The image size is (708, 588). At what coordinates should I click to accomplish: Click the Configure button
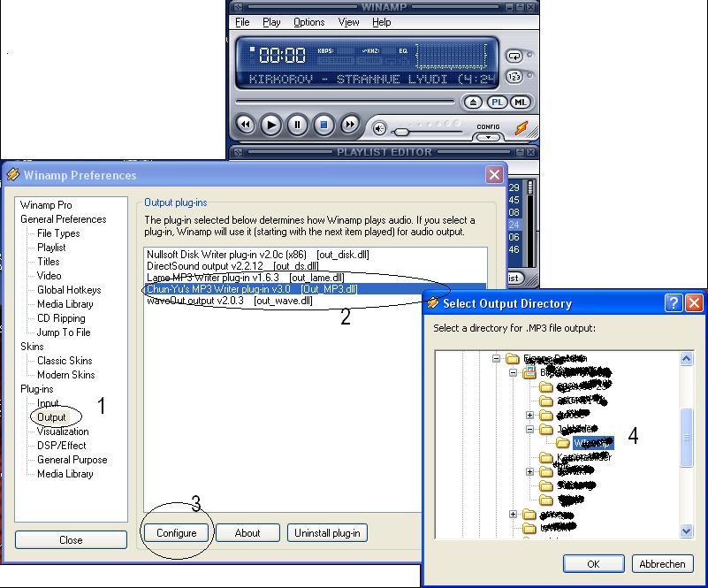click(x=176, y=533)
